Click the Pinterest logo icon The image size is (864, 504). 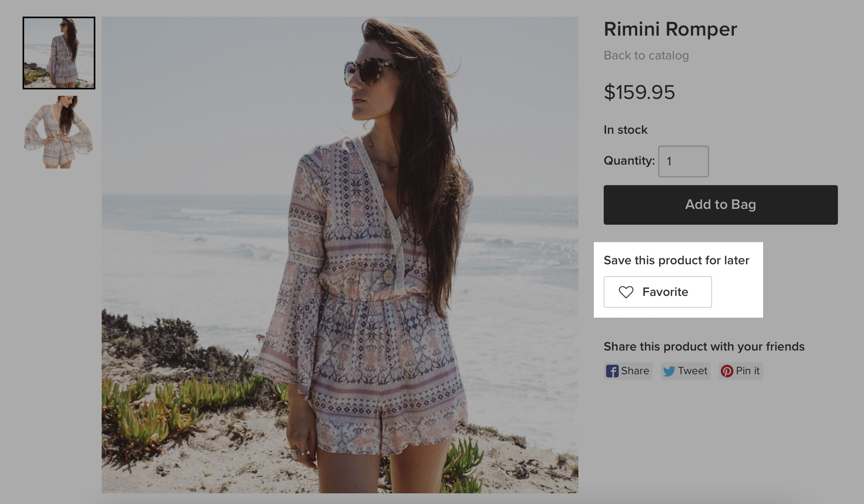point(727,371)
